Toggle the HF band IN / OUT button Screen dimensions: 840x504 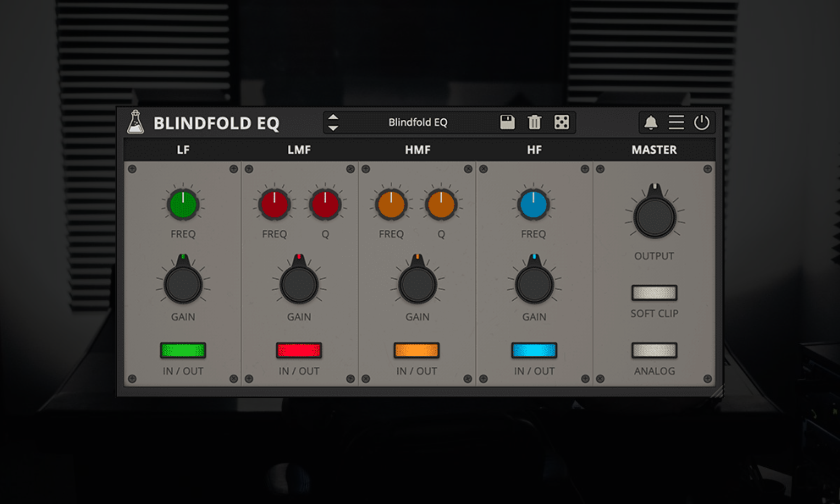[x=534, y=351]
